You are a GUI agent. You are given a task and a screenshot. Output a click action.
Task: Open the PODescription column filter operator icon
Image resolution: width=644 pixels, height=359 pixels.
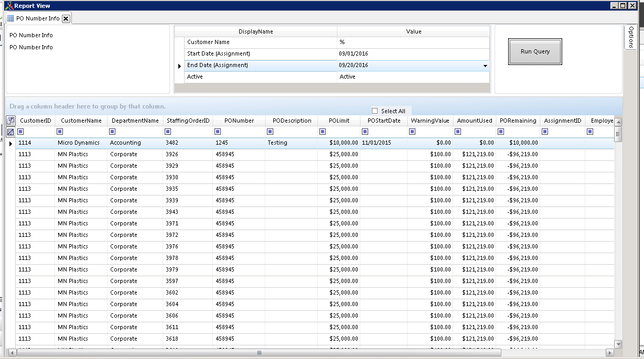coord(270,132)
